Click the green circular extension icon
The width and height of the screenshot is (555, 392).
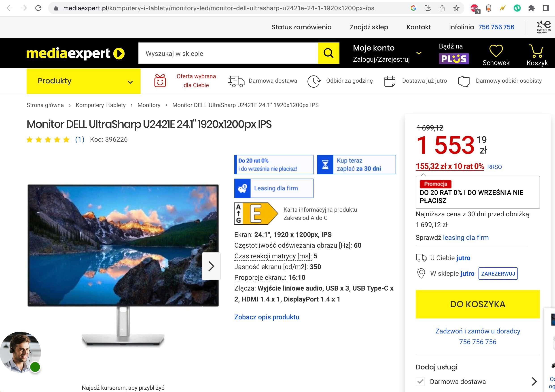(517, 8)
